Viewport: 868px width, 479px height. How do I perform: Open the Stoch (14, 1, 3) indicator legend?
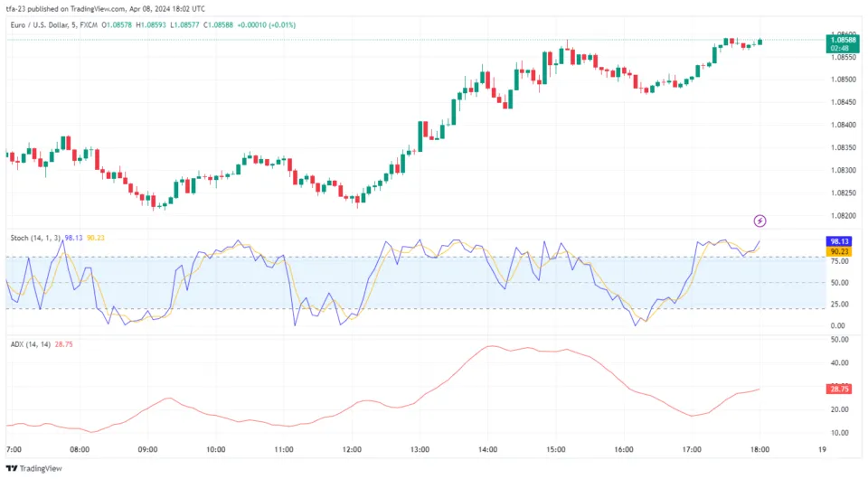(35, 238)
